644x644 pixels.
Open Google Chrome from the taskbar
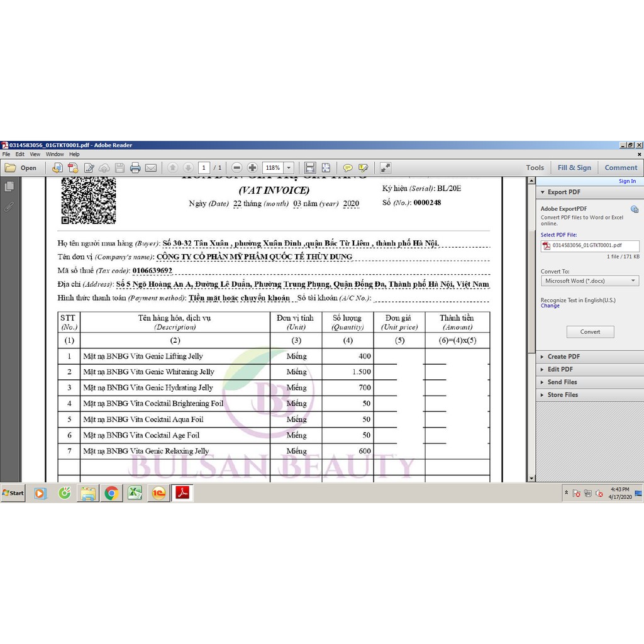tap(111, 493)
